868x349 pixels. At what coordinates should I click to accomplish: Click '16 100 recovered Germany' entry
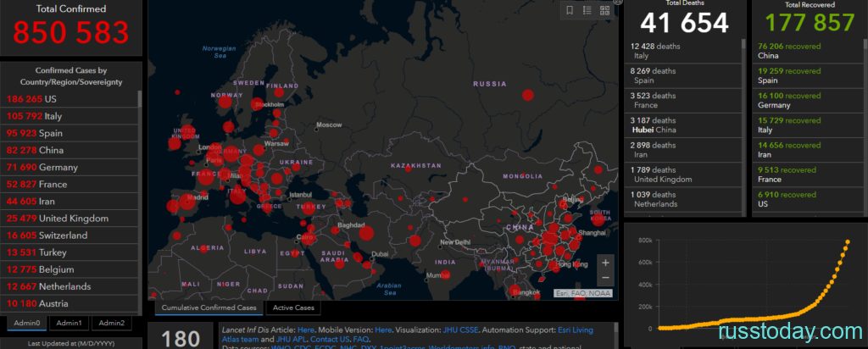click(x=808, y=100)
